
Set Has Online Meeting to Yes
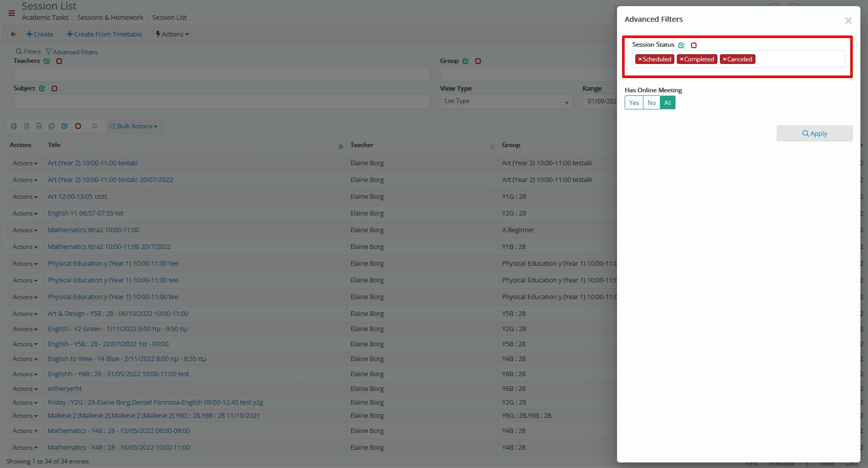coord(634,103)
